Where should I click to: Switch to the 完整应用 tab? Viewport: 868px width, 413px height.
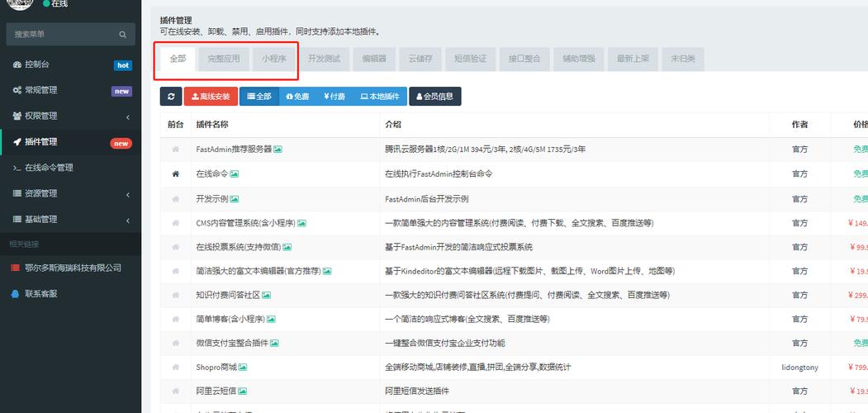coord(224,59)
